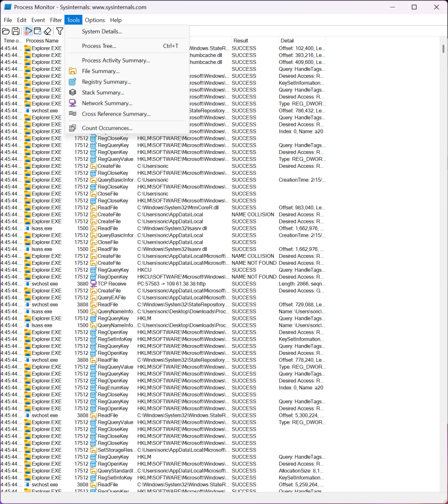Click the Stack Summary layers icon
Viewport: 448px width, 504px height.
tap(73, 92)
